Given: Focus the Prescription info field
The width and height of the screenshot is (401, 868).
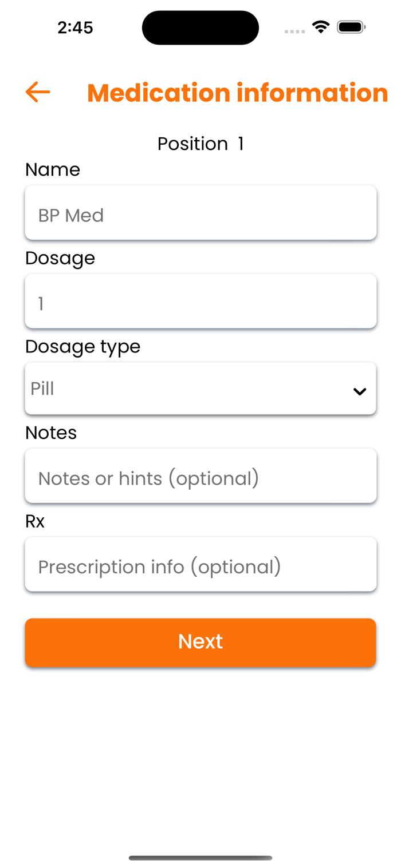Looking at the screenshot, I should pos(200,565).
